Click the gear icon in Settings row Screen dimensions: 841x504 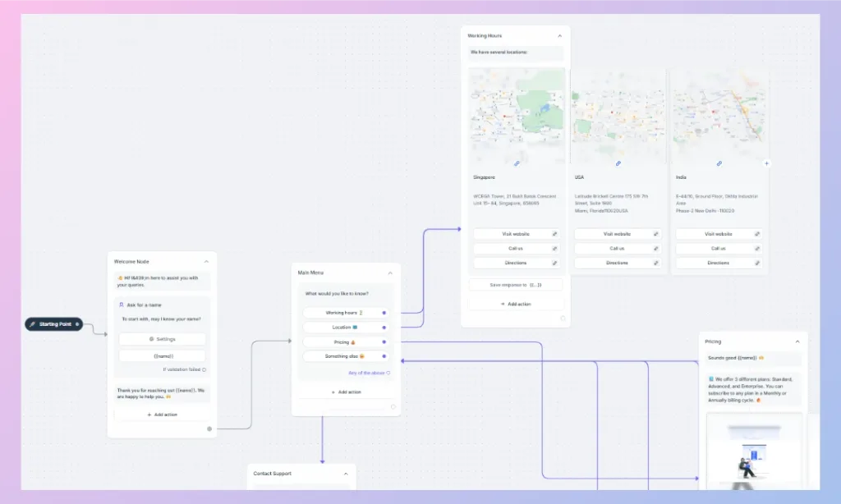pos(151,339)
